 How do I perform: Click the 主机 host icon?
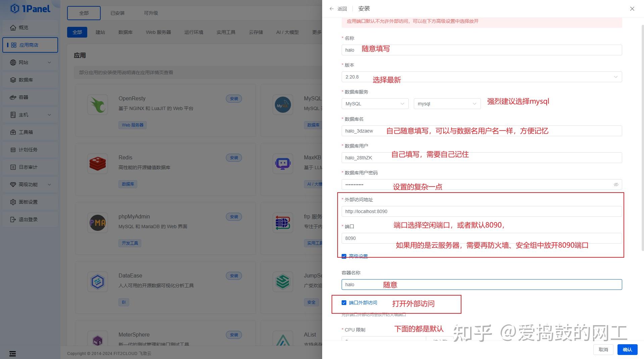[13, 115]
